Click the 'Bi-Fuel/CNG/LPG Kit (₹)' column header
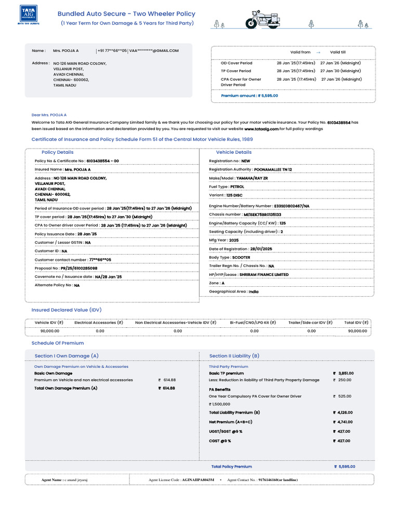 (x=253, y=323)
